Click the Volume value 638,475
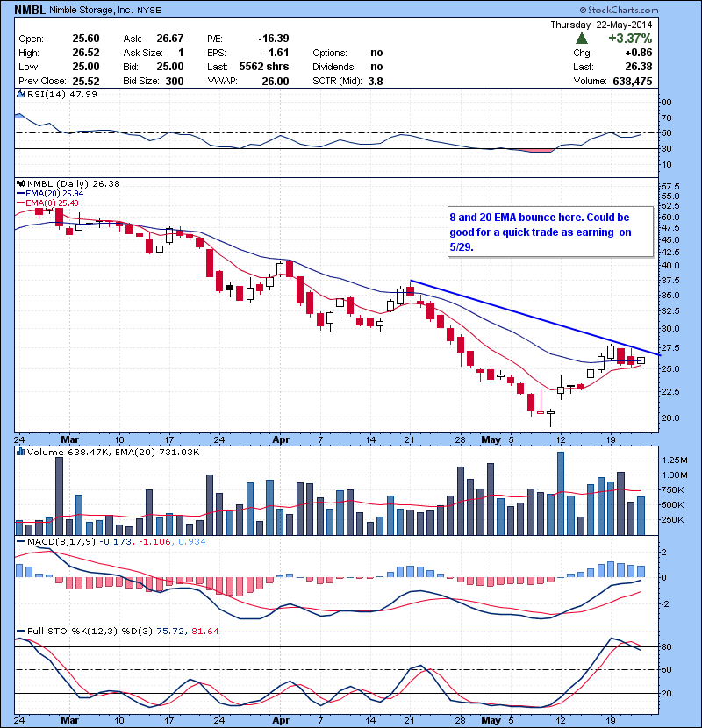The image size is (702, 728). tap(633, 81)
